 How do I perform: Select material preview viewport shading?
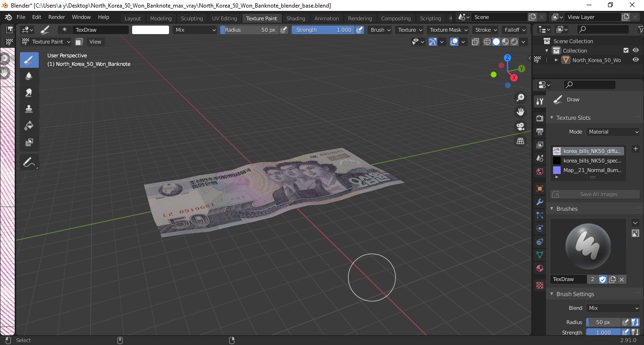(x=505, y=42)
